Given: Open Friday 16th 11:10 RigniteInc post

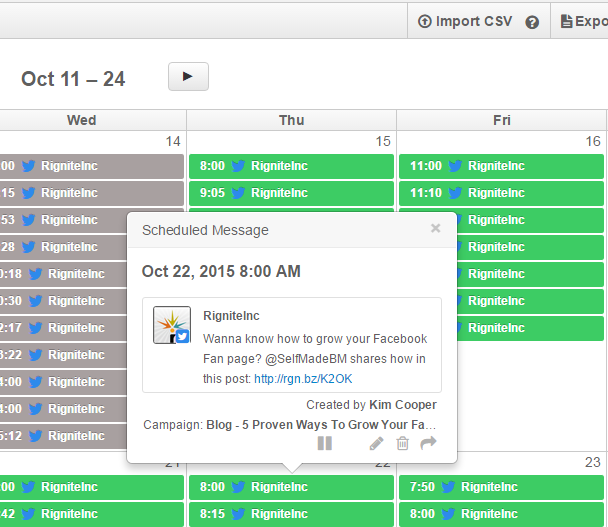Looking at the screenshot, I should tap(501, 193).
